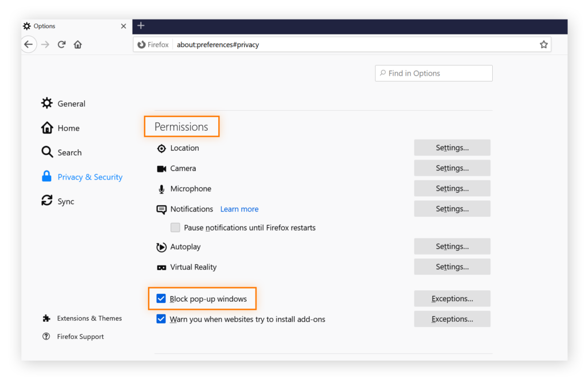Open Microphone Settings button
Screen dimensions: 588x382
452,188
